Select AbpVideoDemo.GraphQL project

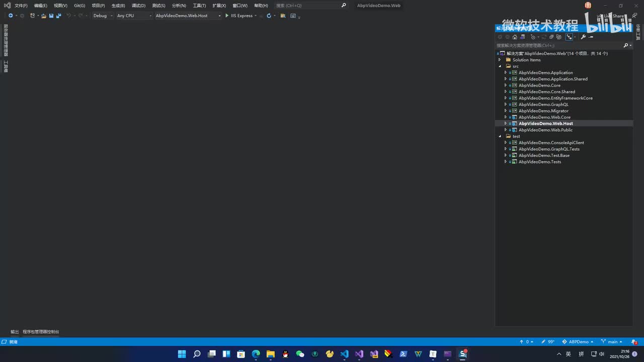point(543,105)
